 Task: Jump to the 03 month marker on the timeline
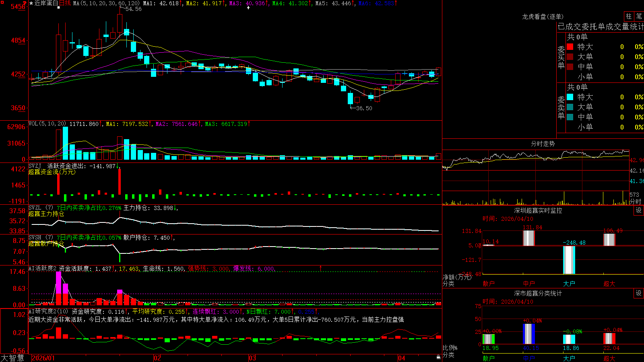tap(252, 358)
